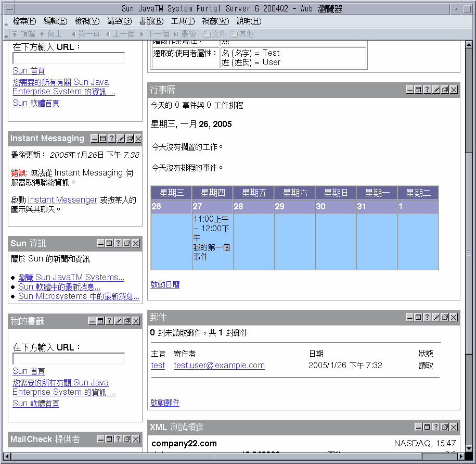Viewport: 476px width, 464px height.
Task: Click the horizontal scrollbar left arrow
Action: (7, 456)
